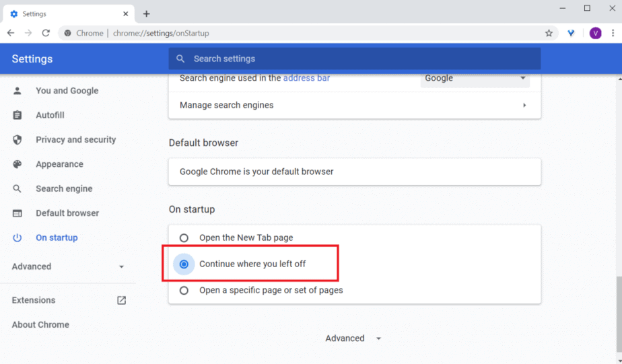Click the Privacy and security shield icon
This screenshot has height=364, width=622.
pos(17,139)
